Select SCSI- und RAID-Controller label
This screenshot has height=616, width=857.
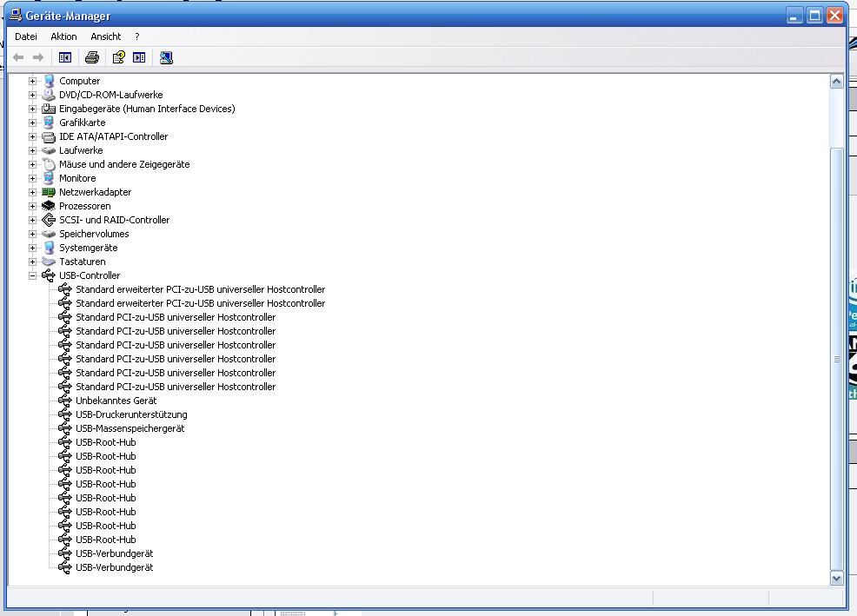tap(114, 220)
